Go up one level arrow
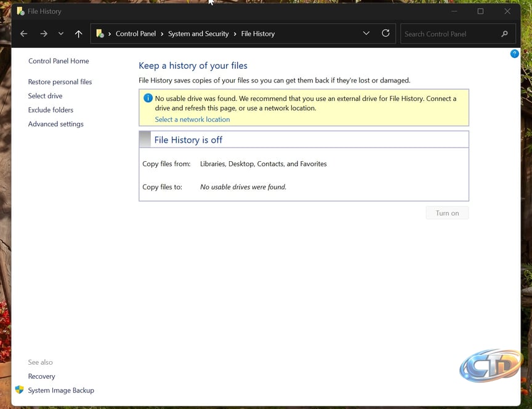This screenshot has height=409, width=532. pos(78,34)
